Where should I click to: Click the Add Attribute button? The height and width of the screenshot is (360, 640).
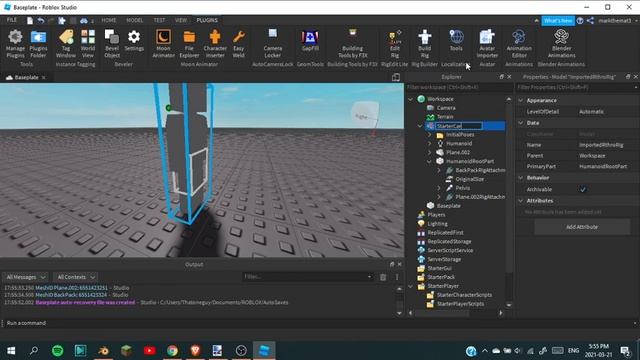tap(582, 227)
